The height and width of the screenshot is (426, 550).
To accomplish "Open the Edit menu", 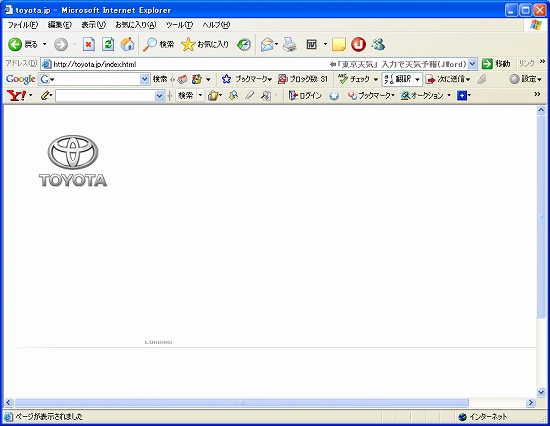I will click(x=60, y=25).
